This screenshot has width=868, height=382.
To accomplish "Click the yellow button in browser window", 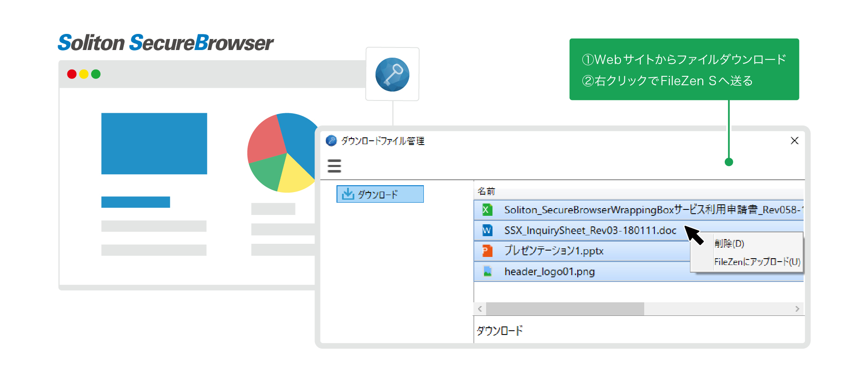I will point(84,74).
